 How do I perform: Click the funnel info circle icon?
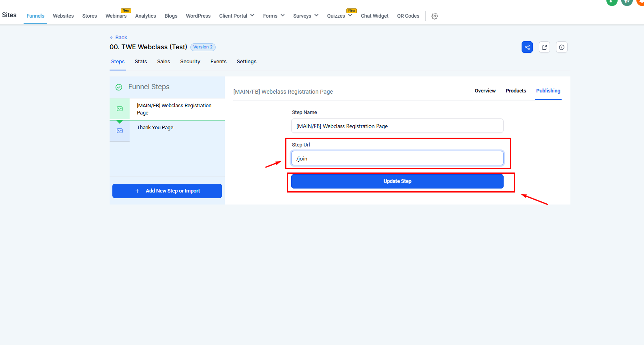coord(562,47)
